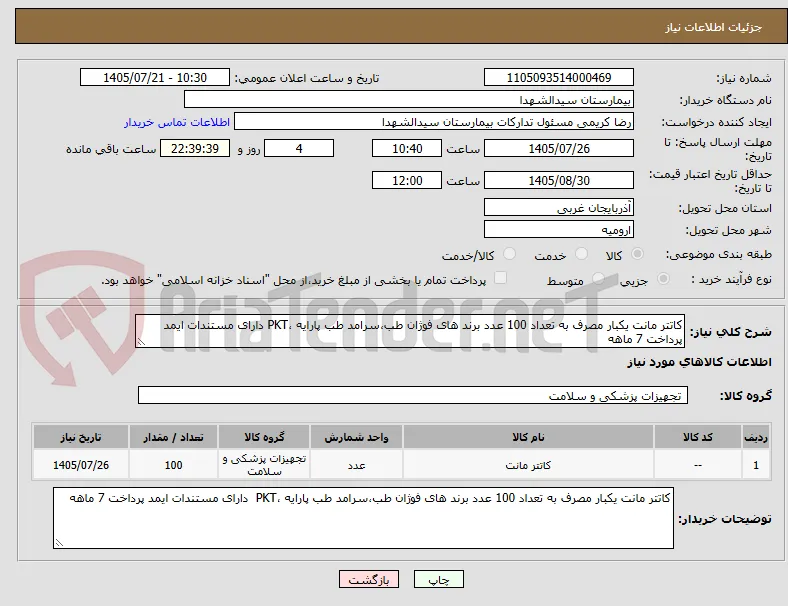The image size is (788, 606).
Task: Click the طبقه بندی موضوعی label
Action: (719, 254)
